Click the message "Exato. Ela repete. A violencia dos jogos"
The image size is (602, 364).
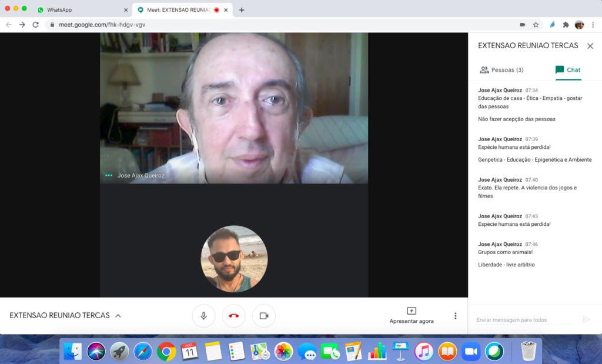(x=527, y=192)
